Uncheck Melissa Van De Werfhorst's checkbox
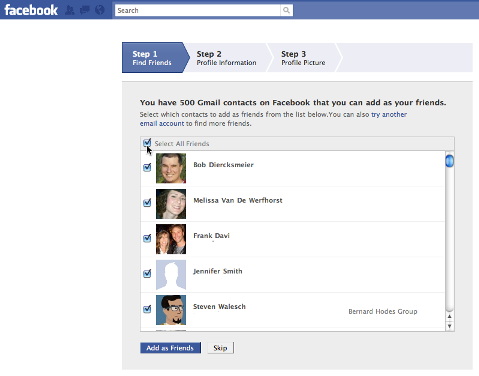The height and width of the screenshot is (376, 479). [x=147, y=203]
